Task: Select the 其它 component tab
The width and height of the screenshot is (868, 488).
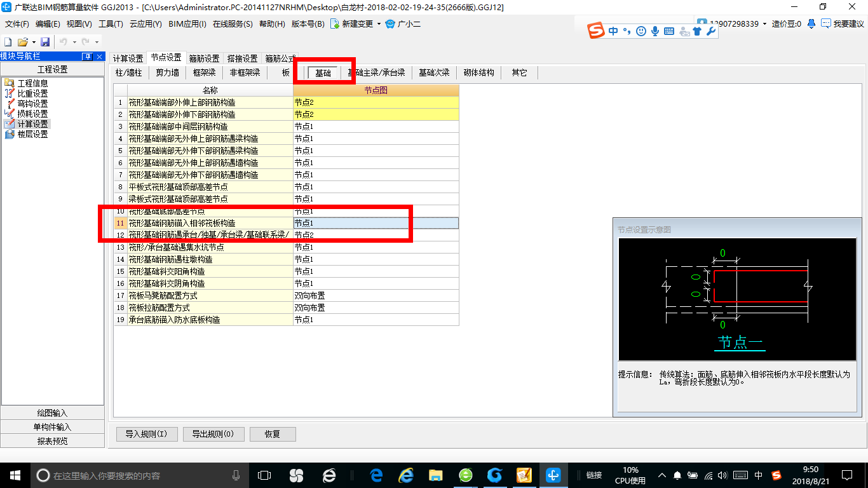Action: [x=519, y=73]
